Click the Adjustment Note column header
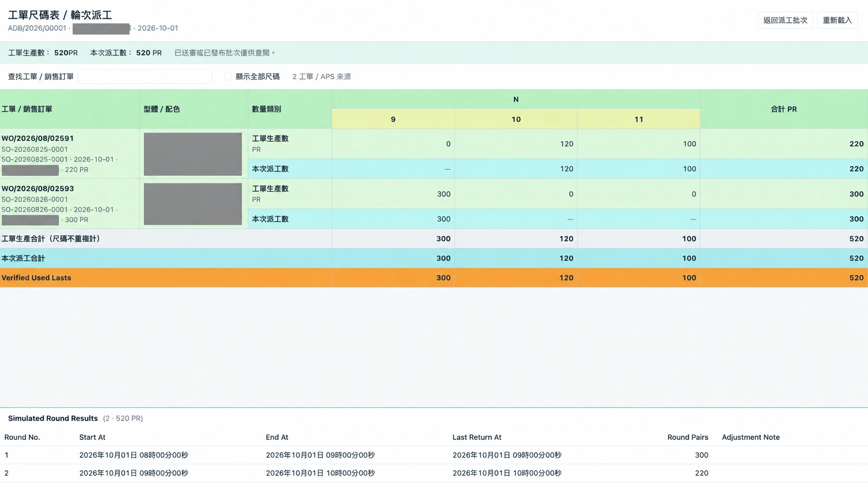Image resolution: width=868 pixels, height=492 pixels. pos(751,437)
